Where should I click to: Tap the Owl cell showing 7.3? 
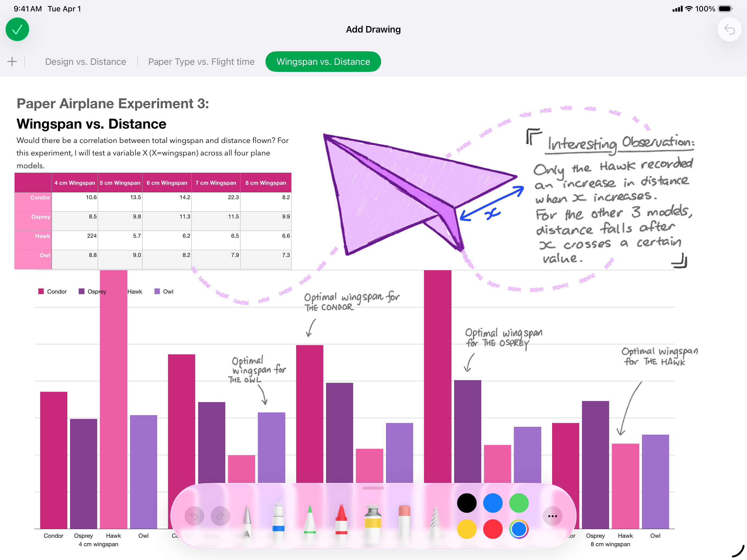tap(266, 259)
